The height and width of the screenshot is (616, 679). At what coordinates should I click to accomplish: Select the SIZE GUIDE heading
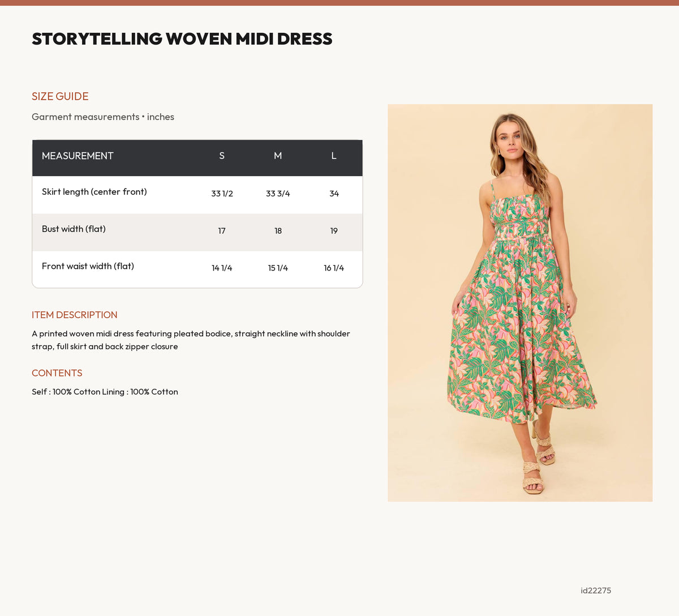60,96
